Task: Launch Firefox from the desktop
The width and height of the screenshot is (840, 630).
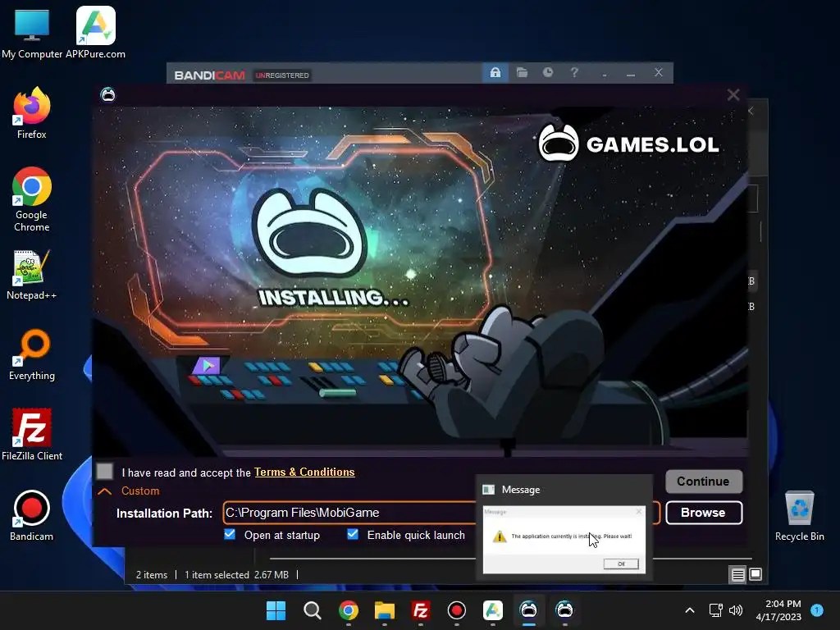Action: [32, 113]
